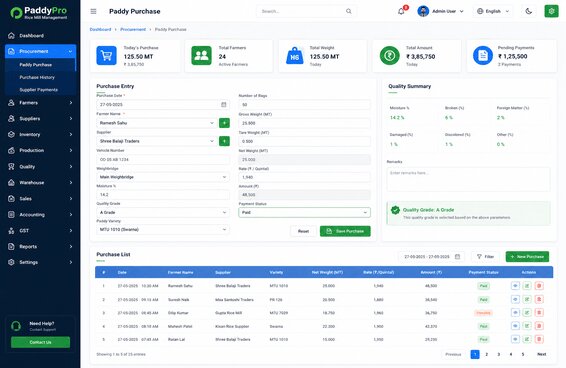View purchase row 1 Ramesh Sahu
This screenshot has height=368, width=566.
pos(515,286)
